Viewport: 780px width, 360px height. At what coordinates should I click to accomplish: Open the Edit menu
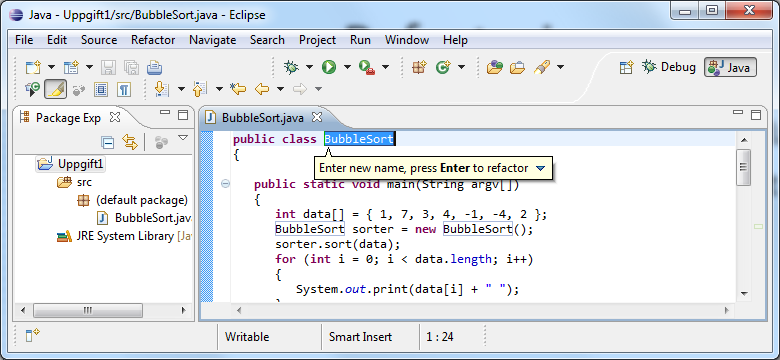[57, 40]
